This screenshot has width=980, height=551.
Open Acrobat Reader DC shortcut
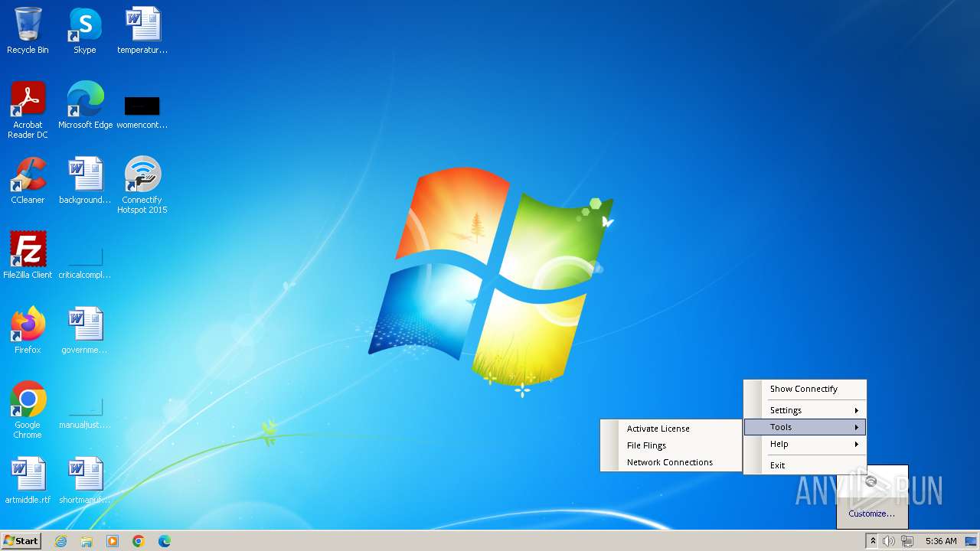pos(28,109)
